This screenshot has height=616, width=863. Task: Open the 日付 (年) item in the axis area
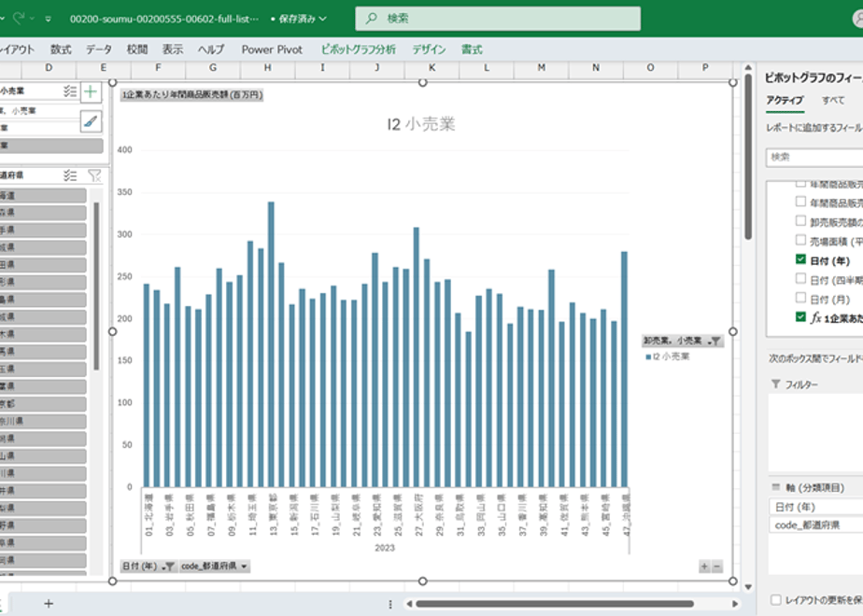(815, 507)
